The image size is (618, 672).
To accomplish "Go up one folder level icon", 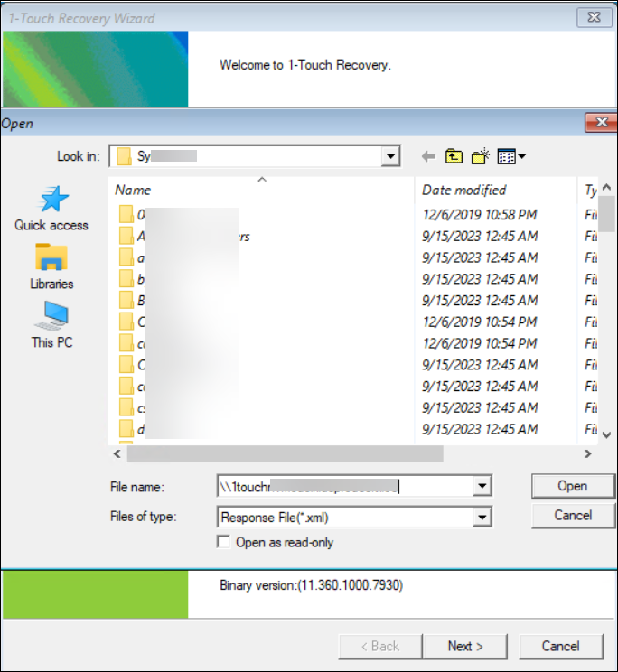I will [x=454, y=156].
